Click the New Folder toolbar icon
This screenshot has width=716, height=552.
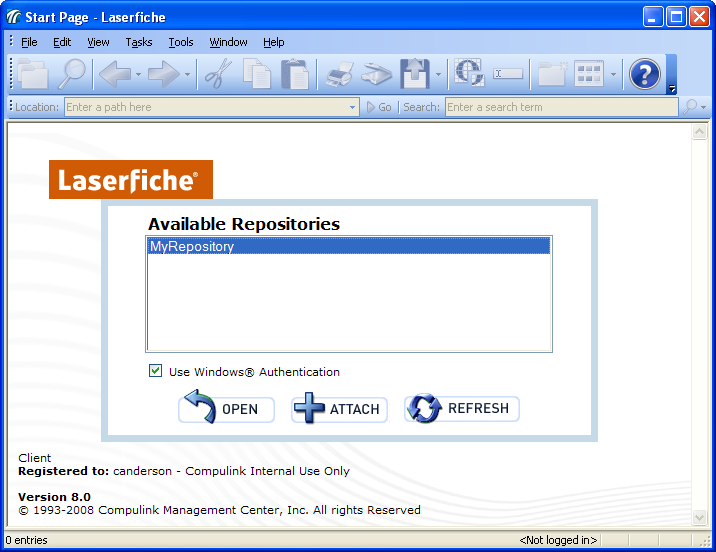(x=552, y=74)
